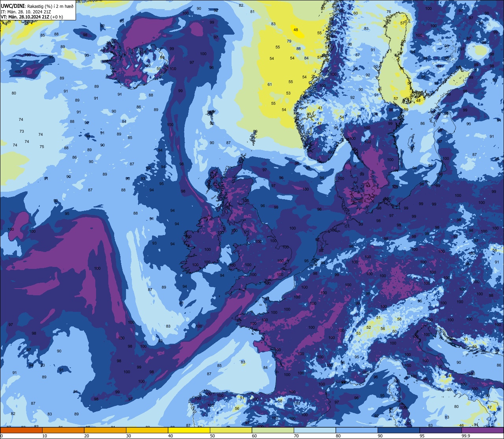Viewport: 504px width, 439px height.
Task: Click the legend scale label '80'
Action: click(x=338, y=436)
